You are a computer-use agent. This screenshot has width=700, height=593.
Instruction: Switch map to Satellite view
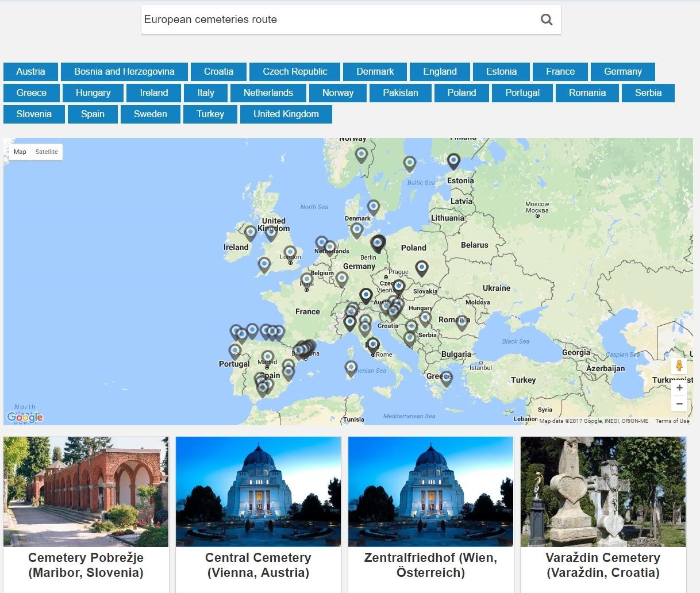[47, 152]
